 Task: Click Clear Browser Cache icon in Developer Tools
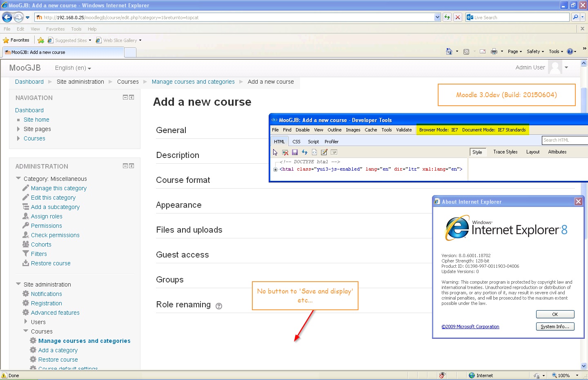(x=285, y=152)
